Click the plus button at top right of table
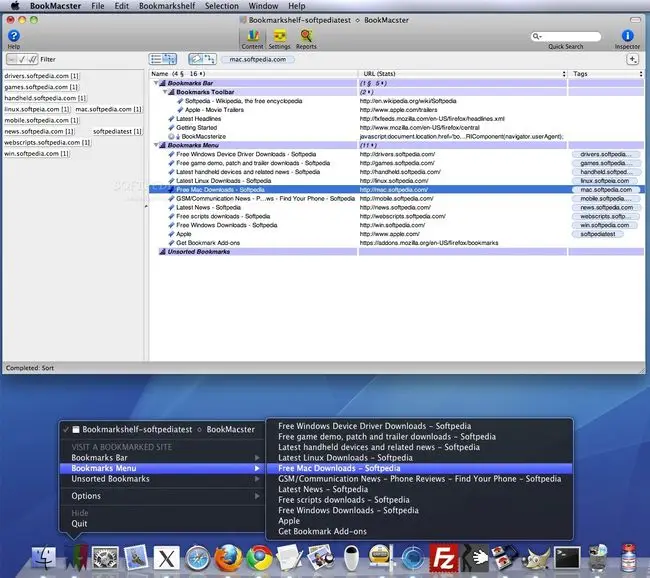The height and width of the screenshot is (578, 650). pyautogui.click(x=633, y=59)
